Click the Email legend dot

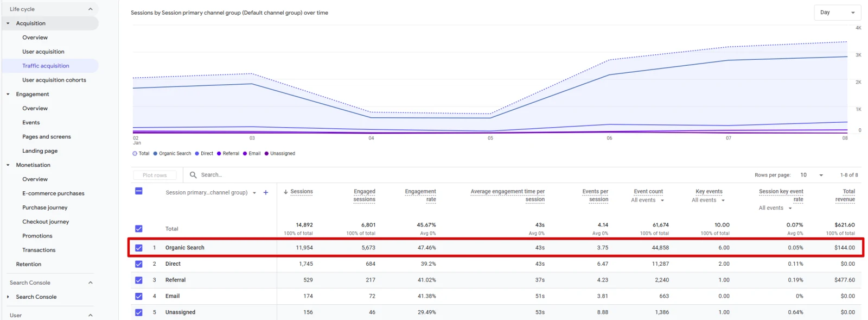pos(245,154)
